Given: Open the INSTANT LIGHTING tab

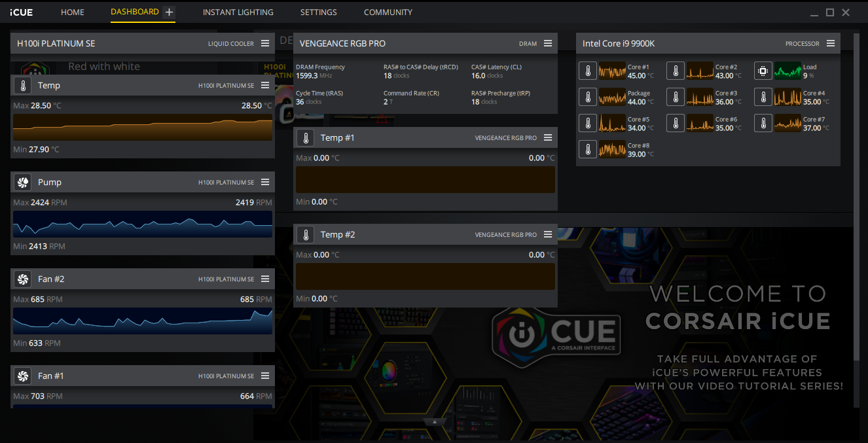Looking at the screenshot, I should 238,12.
